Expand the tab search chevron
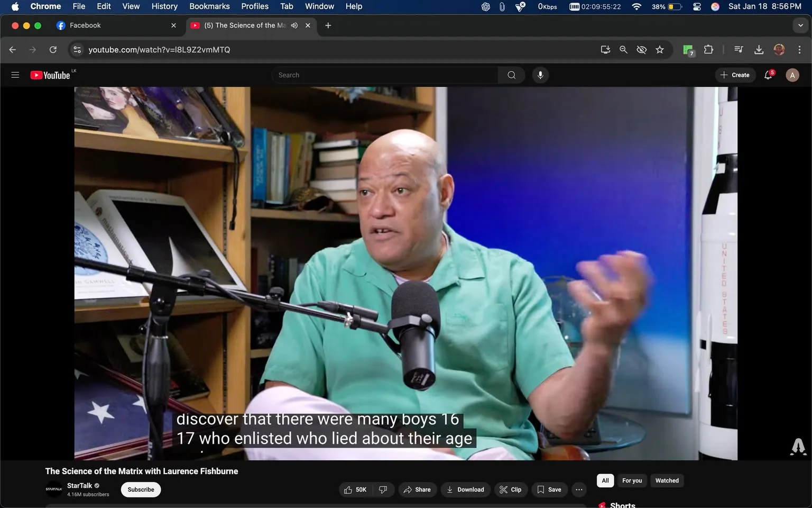812x508 pixels. pos(800,25)
